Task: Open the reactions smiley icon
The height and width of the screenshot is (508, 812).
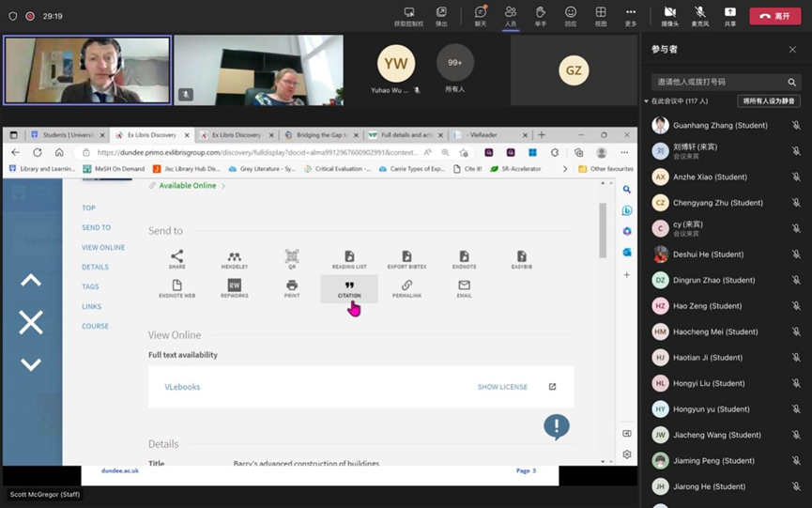Action: [571, 13]
